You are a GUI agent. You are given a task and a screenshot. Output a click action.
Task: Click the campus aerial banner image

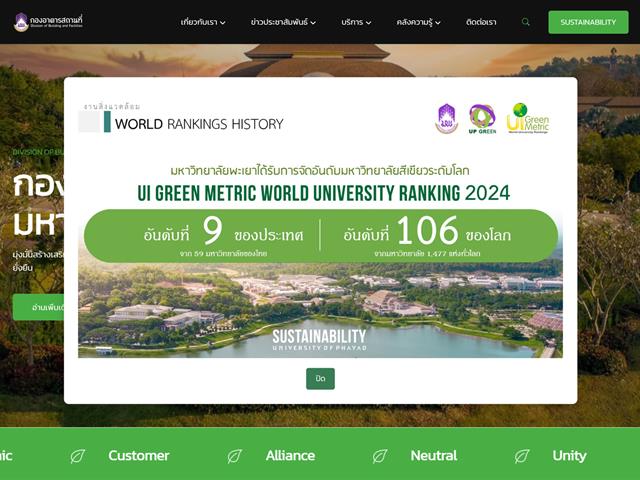click(320, 310)
